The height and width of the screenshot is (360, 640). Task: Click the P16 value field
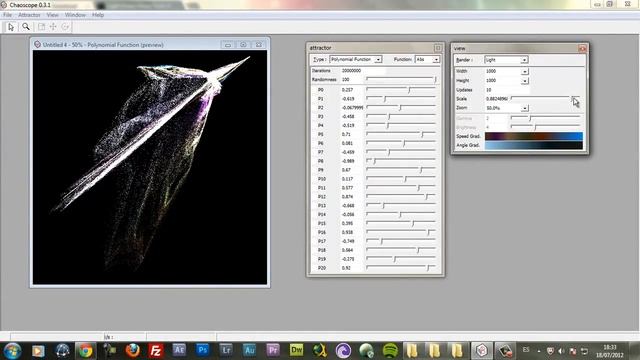click(352, 232)
